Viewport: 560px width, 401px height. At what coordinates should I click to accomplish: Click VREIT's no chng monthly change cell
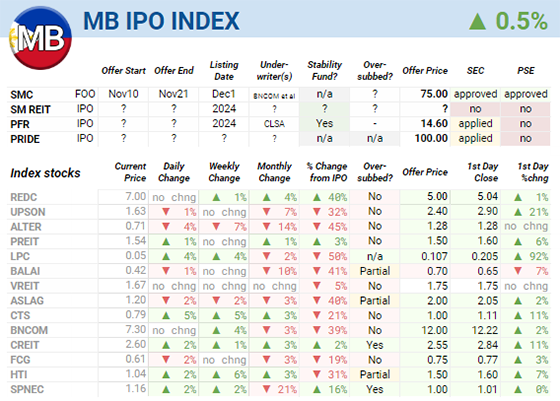[274, 286]
